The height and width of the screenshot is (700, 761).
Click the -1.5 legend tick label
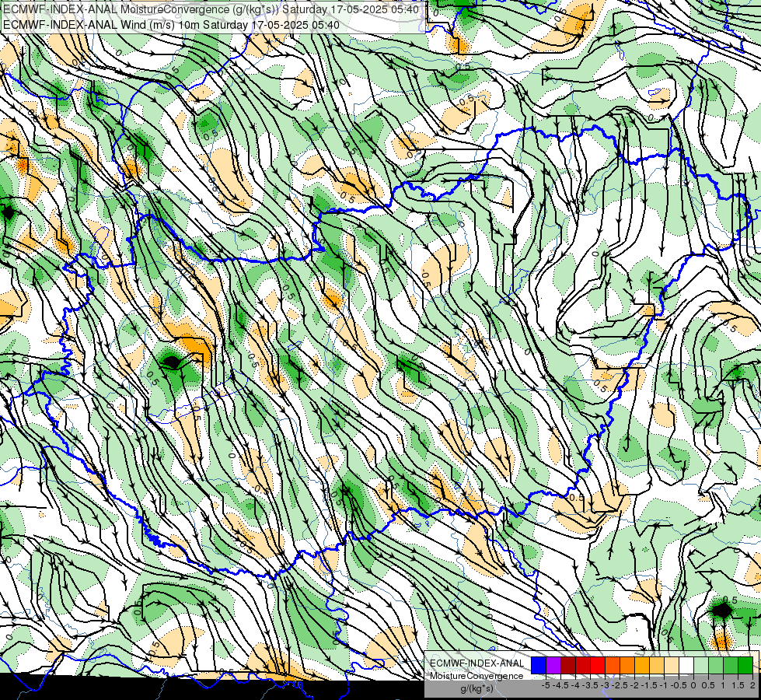click(x=649, y=685)
